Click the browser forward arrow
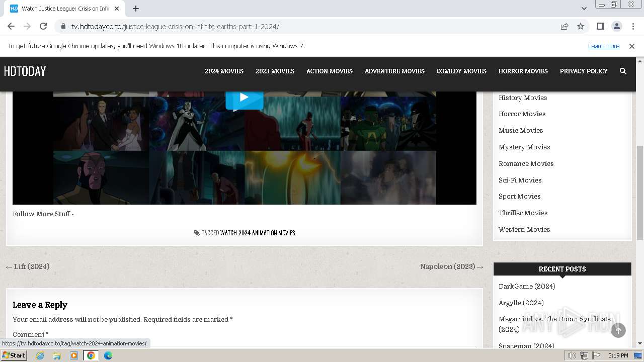The width and height of the screenshot is (644, 362). 27,26
